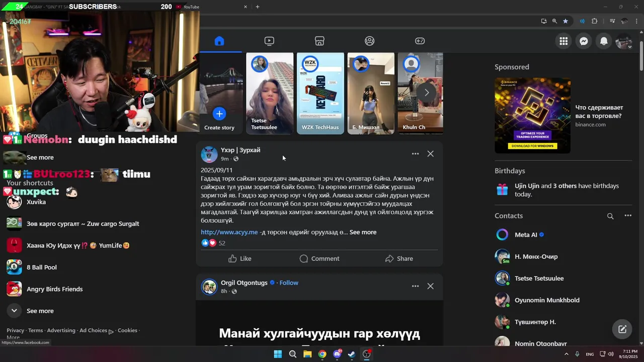Open chat with Oyunomin Munkhbold
Viewport: 644px width, 362px height.
pyautogui.click(x=562, y=300)
